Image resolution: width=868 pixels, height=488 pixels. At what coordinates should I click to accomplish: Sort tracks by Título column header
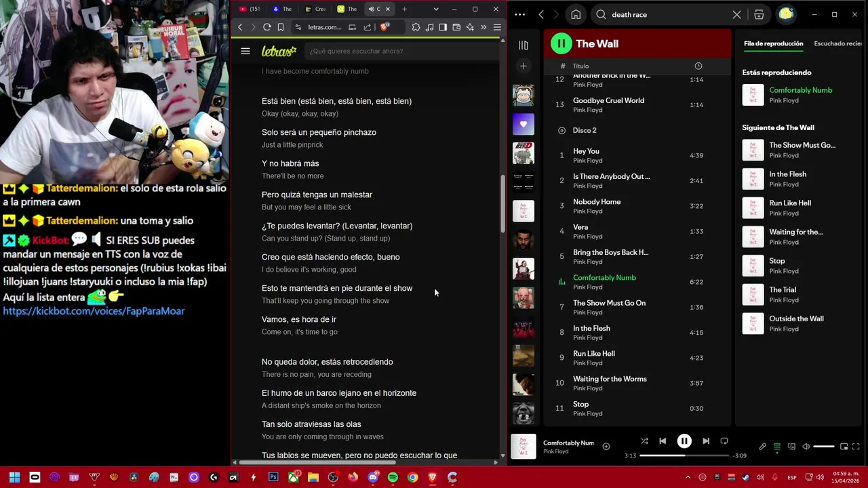tap(580, 66)
